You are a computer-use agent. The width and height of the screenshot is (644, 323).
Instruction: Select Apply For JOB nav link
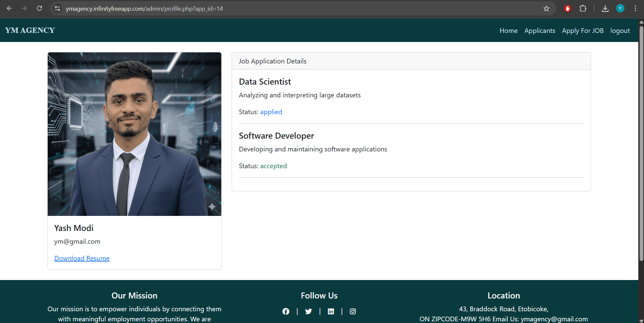(583, 31)
